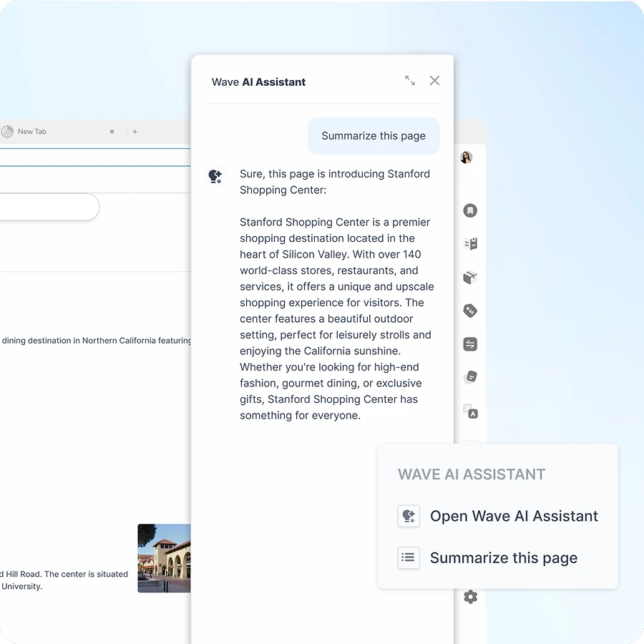Open Bookmarks from the sidebar
The height and width of the screenshot is (644, 644).
[470, 210]
